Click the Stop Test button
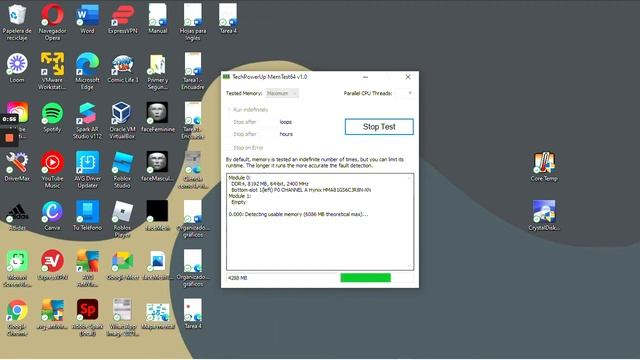640x360 pixels. (x=379, y=127)
